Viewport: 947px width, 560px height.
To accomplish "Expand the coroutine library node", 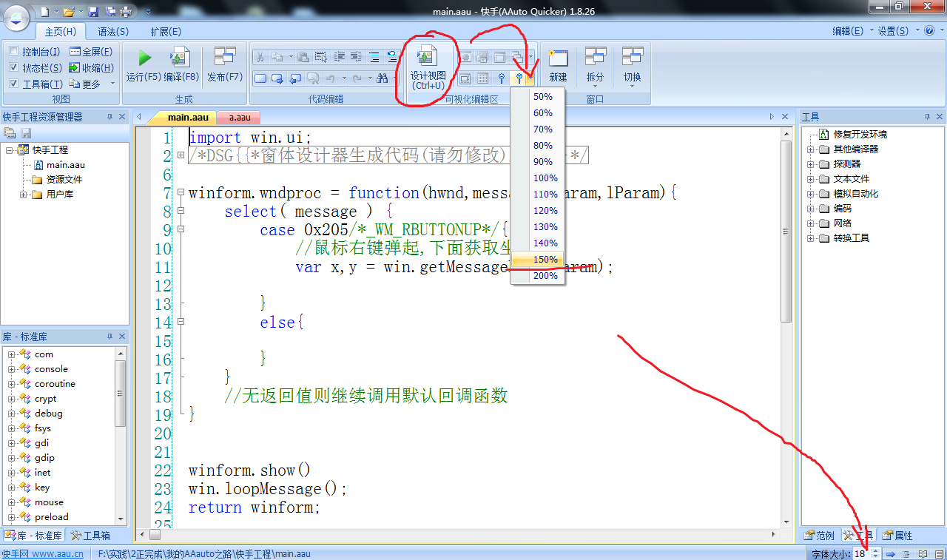I will pyautogui.click(x=12, y=384).
